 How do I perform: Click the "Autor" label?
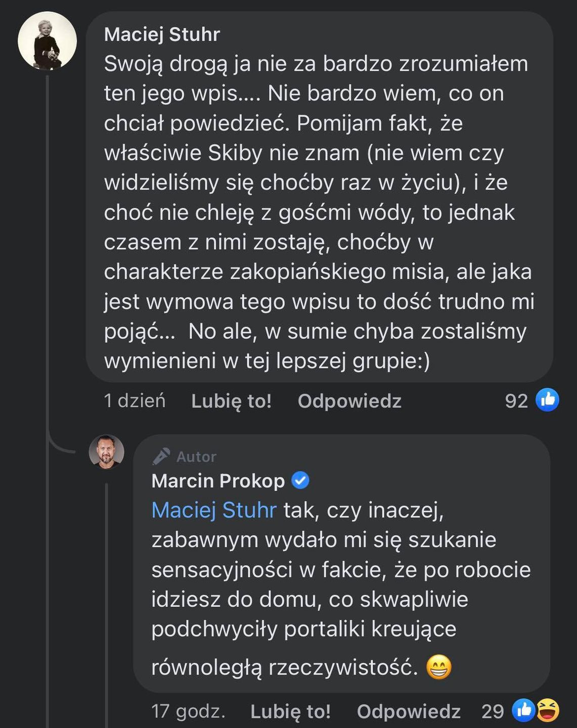196,457
